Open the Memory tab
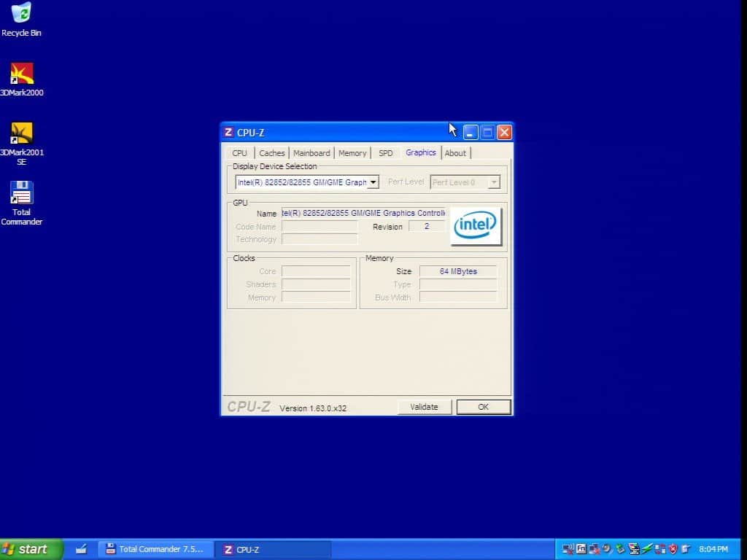This screenshot has width=747, height=560. pyautogui.click(x=352, y=153)
